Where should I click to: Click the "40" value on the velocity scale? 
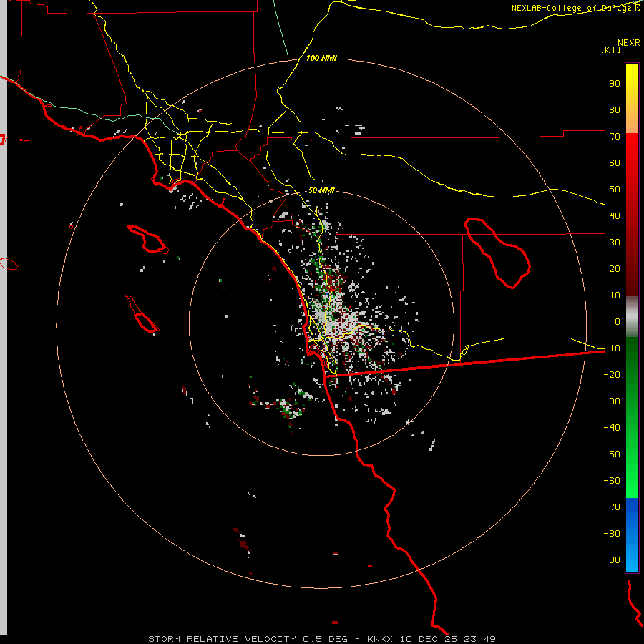coord(615,215)
